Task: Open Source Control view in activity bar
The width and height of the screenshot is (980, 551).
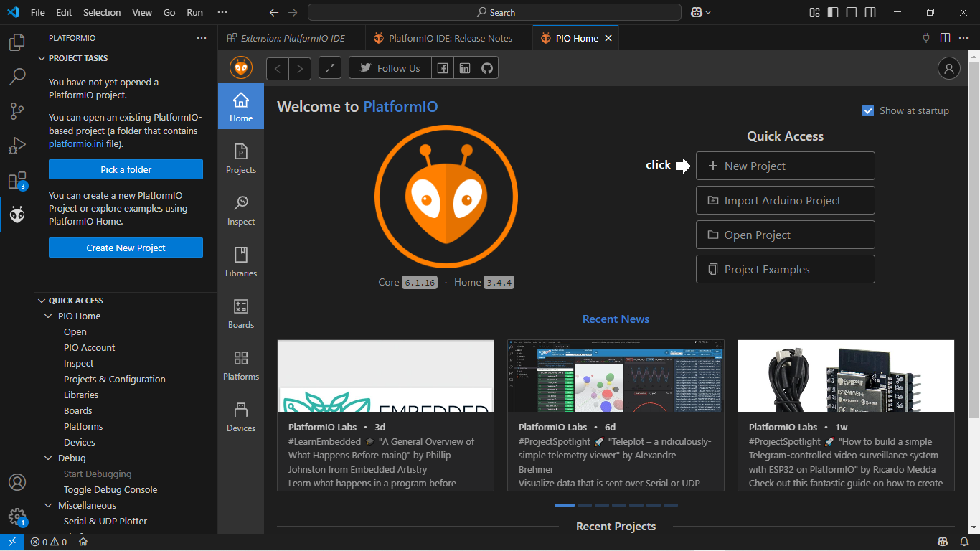Action: [17, 110]
